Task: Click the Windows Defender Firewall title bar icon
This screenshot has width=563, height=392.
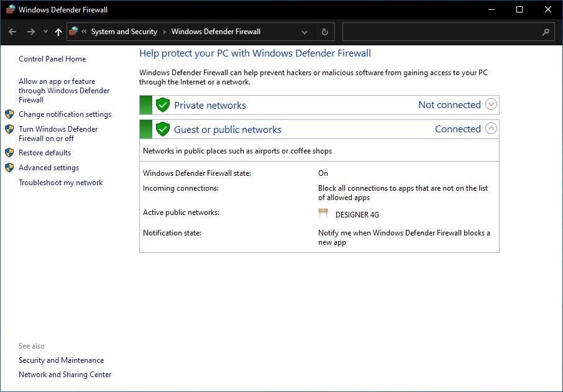Action: pyautogui.click(x=11, y=9)
